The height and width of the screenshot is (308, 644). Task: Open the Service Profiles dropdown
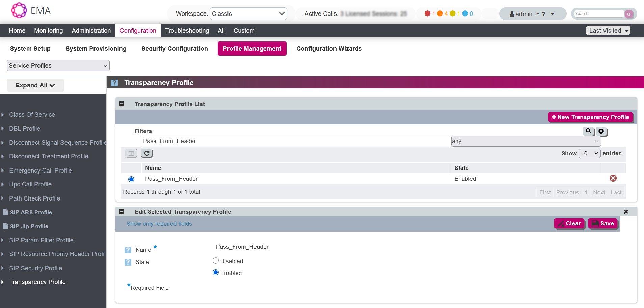58,66
